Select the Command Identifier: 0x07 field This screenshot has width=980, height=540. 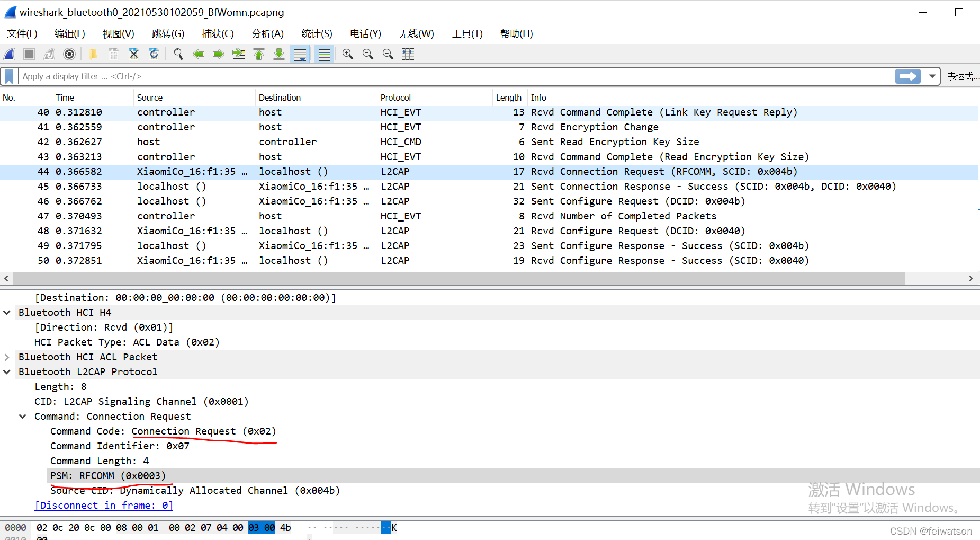pos(120,446)
